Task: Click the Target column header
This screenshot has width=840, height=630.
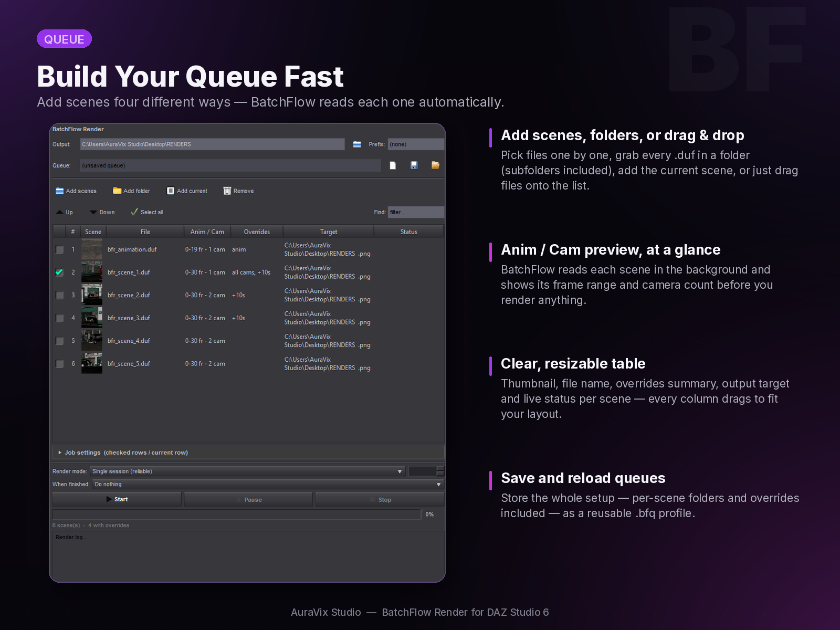Action: coord(329,232)
